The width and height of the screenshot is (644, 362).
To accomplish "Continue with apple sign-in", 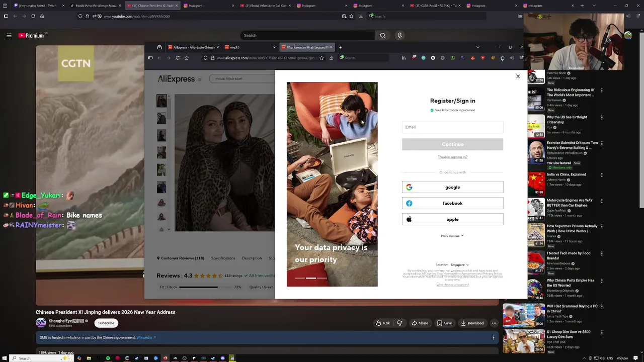I will [452, 219].
